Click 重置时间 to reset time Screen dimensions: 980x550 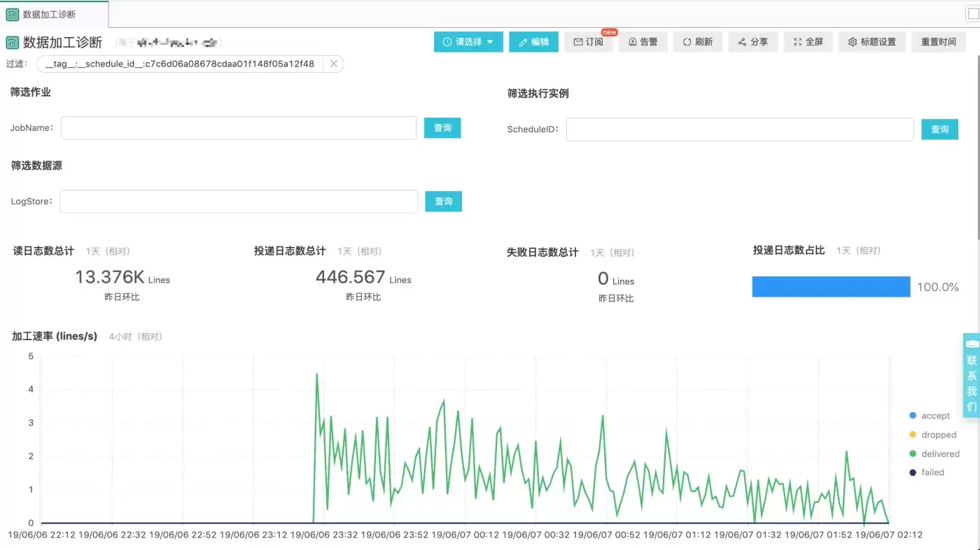coord(939,42)
